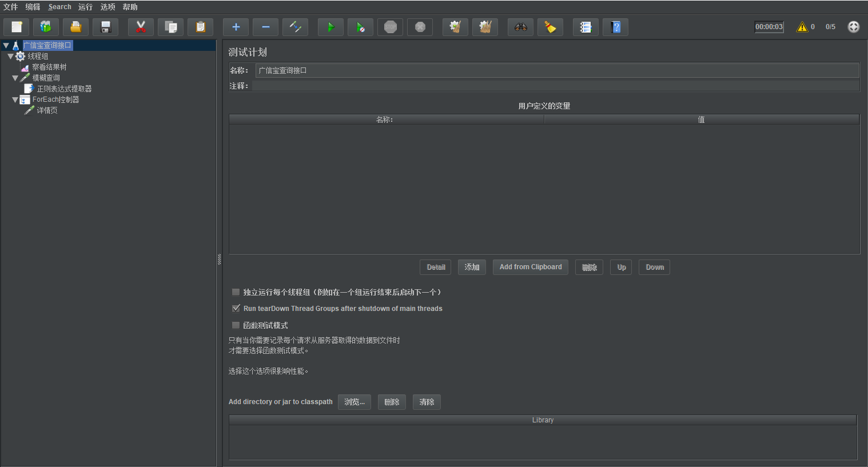Select the 线程组 tree item
The height and width of the screenshot is (467, 868).
point(38,56)
